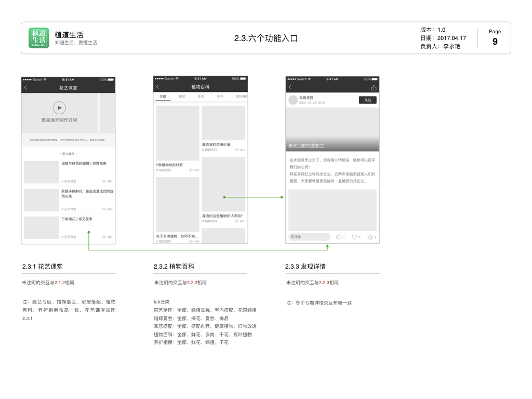Select the 全部 tab in 植物百科
The height and width of the screenshot is (399, 532).
pyautogui.click(x=163, y=97)
